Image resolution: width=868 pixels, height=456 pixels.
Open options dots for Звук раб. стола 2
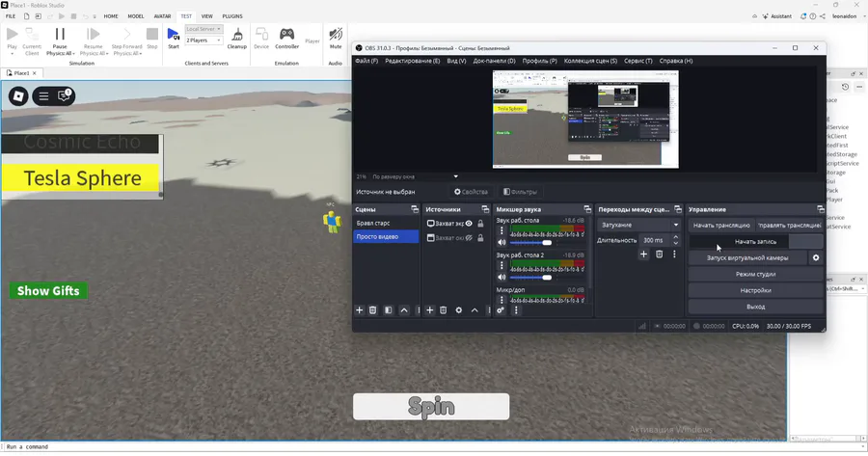click(502, 266)
